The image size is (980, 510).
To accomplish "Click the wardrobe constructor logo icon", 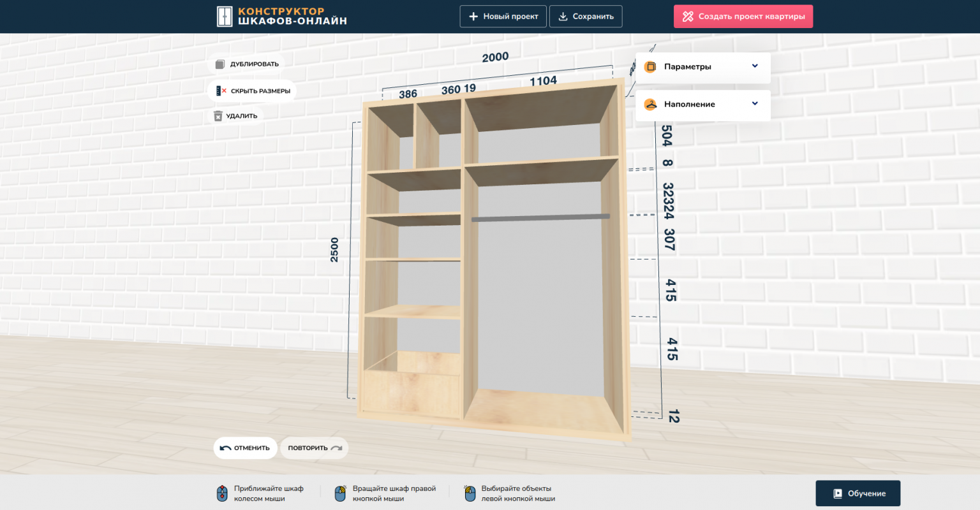I will 225,17.
